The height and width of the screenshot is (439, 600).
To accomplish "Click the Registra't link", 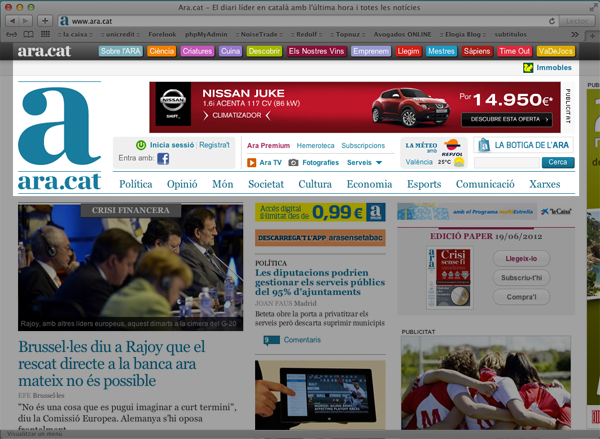I will pyautogui.click(x=214, y=145).
